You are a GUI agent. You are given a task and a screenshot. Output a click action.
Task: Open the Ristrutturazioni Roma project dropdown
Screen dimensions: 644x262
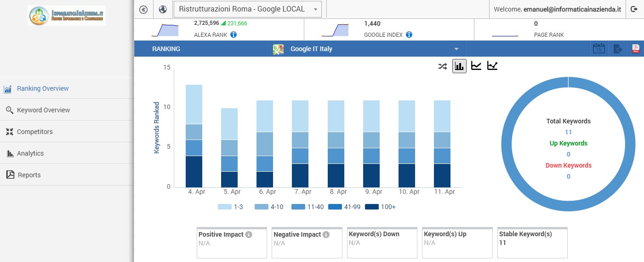tap(247, 9)
